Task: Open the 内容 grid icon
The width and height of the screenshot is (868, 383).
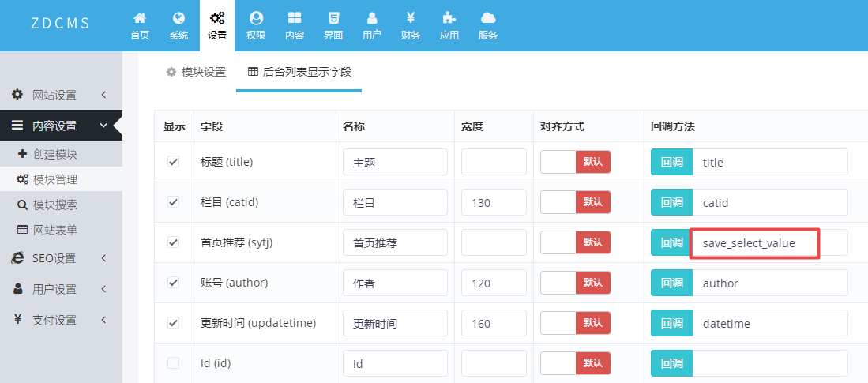Action: pos(295,18)
